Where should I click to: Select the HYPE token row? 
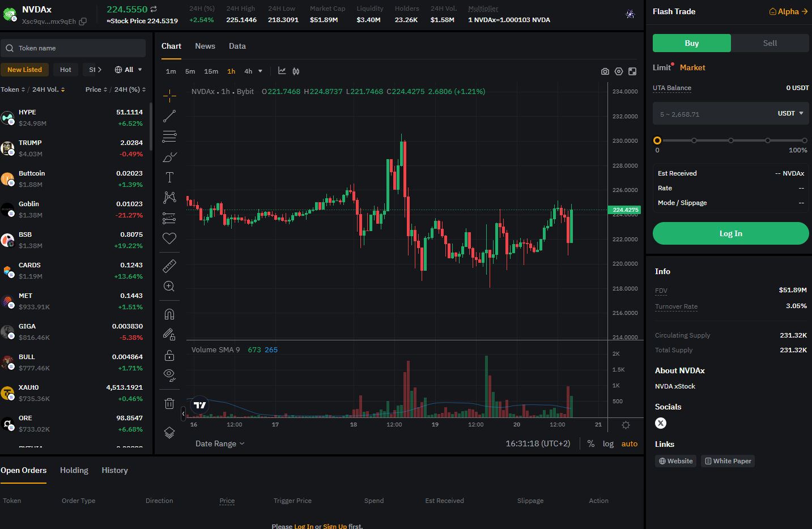pos(74,118)
